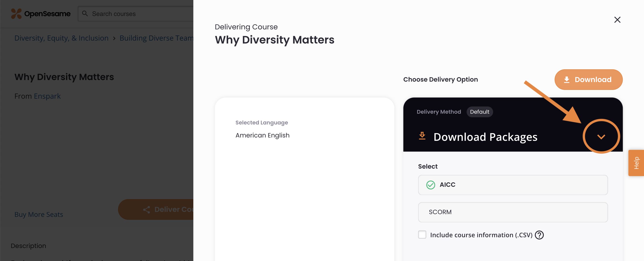Click the green AICC checkmark icon
The width and height of the screenshot is (644, 261).
pos(431,185)
